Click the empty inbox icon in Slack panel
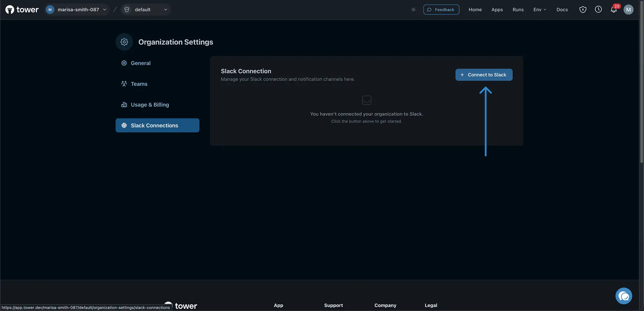Screen dimensions: 644x311 367,100
